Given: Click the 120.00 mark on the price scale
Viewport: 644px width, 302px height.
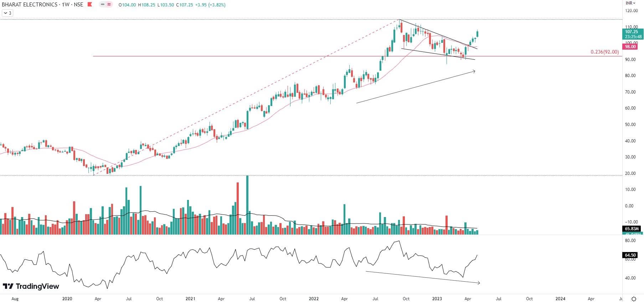Looking at the screenshot, I should coord(632,11).
